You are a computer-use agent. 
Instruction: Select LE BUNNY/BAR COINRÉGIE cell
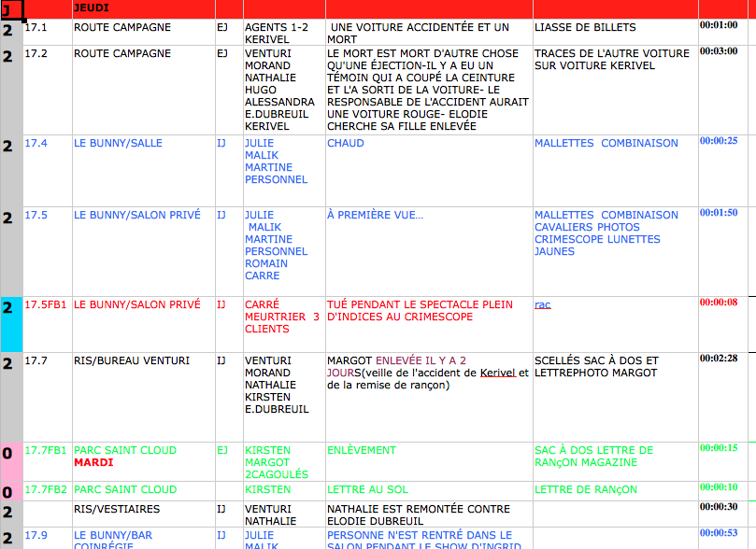144,538
